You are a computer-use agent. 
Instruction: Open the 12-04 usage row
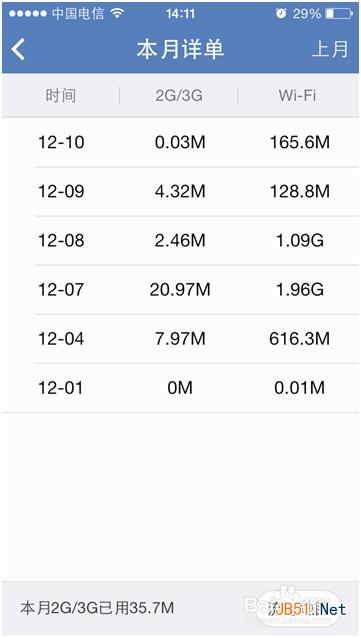point(180,339)
